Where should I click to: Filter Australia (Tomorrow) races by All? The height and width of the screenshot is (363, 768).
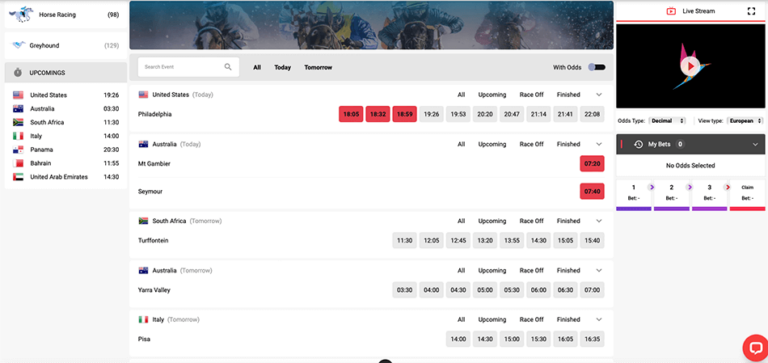point(461,270)
